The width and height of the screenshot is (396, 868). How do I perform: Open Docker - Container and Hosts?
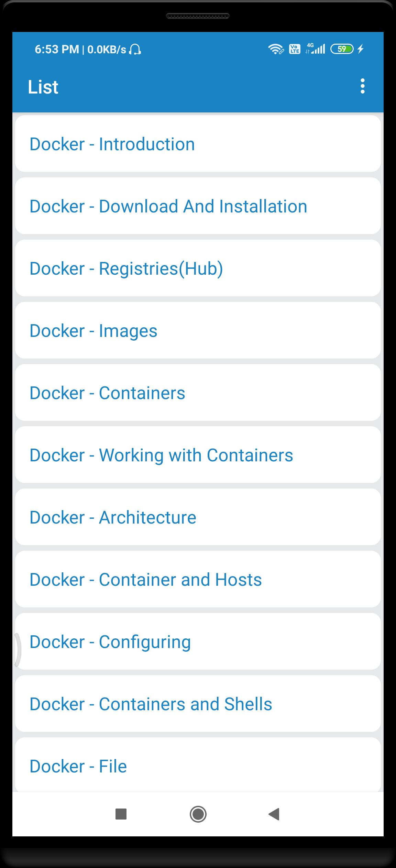coord(198,579)
